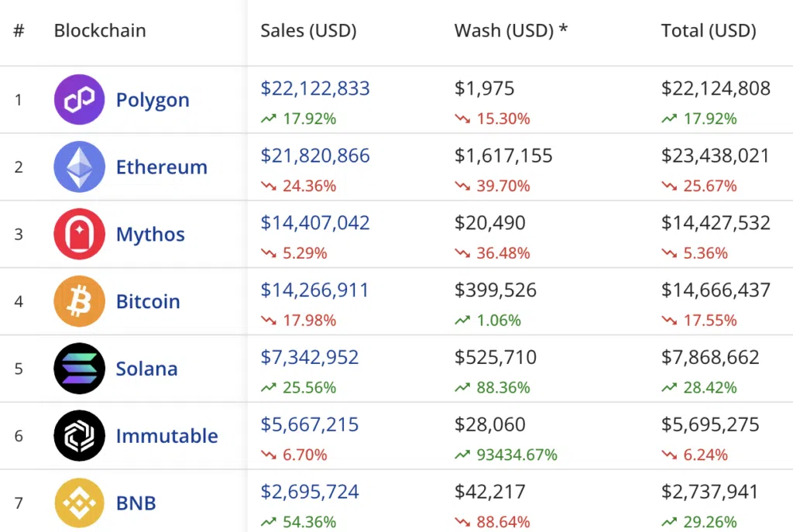Select Immutable sales value $5,667,215
This screenshot has width=793, height=532.
tap(310, 424)
